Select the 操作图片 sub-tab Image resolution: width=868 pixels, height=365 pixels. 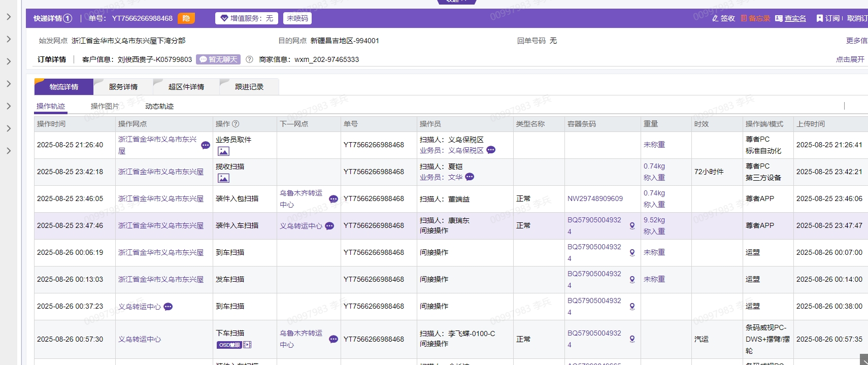point(105,106)
